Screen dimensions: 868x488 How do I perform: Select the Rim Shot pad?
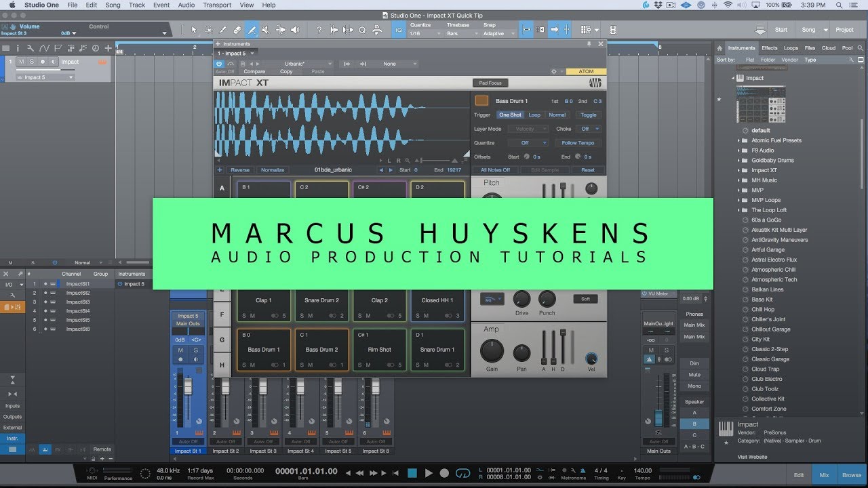[x=380, y=350]
